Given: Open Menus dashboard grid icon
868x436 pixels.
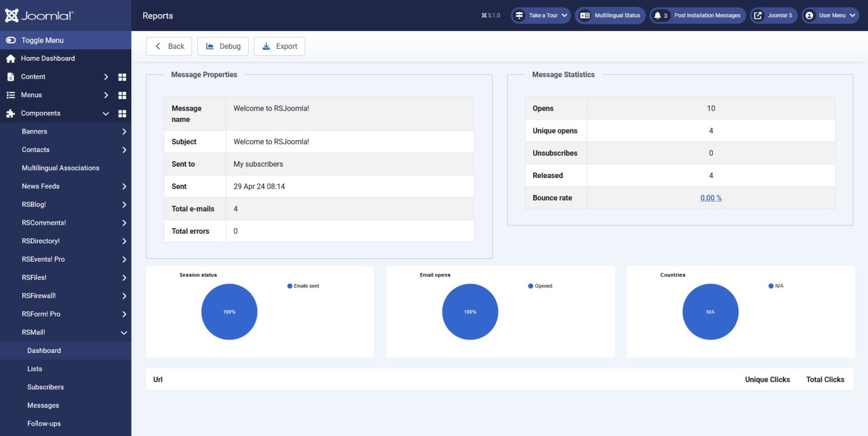Looking at the screenshot, I should coord(122,95).
